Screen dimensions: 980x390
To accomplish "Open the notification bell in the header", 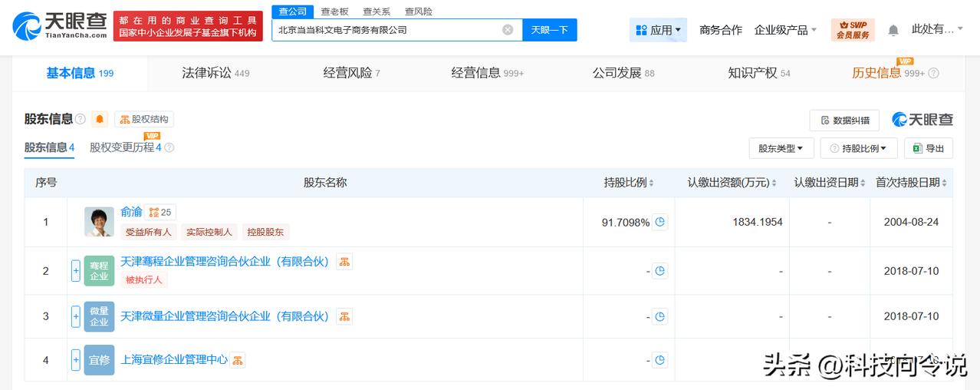I will click(893, 31).
